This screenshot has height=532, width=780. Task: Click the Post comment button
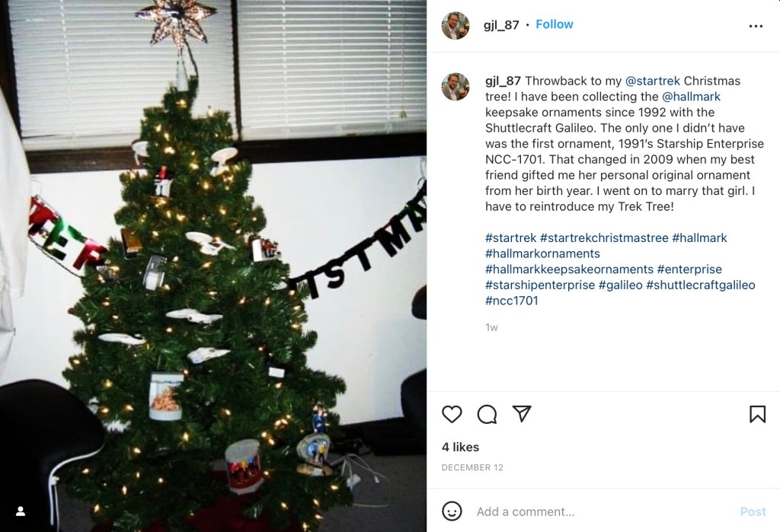pyautogui.click(x=753, y=511)
